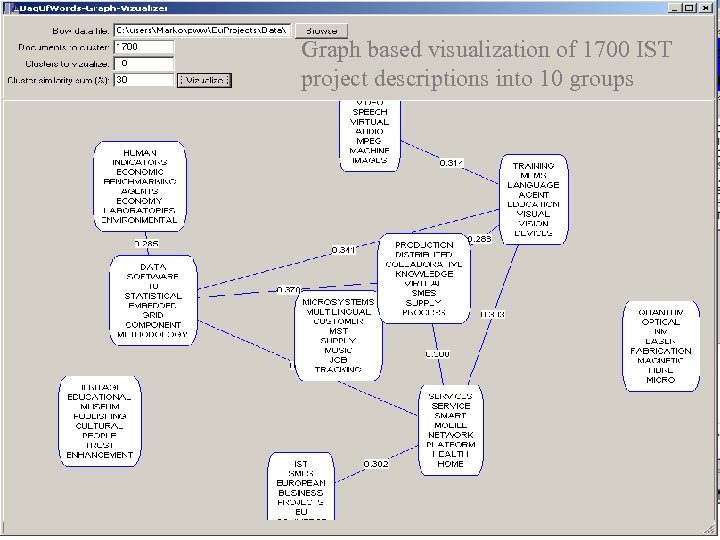The height and width of the screenshot is (540, 720).
Task: Click the Documents to cluster field
Action: click(144, 47)
